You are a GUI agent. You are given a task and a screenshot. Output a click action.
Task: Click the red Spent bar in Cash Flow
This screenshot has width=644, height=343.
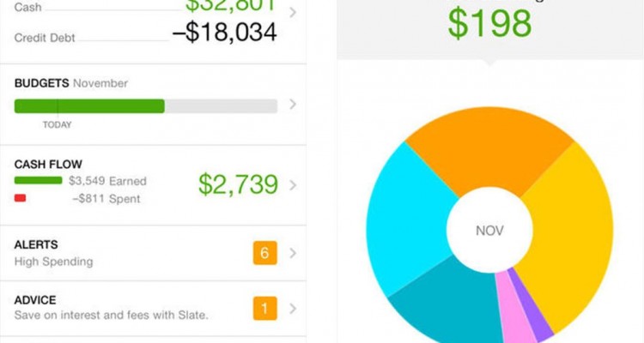tap(21, 198)
